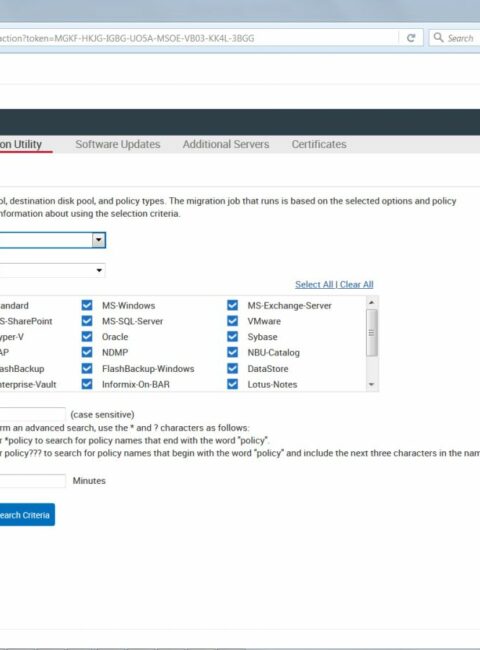Screen dimensions: 480x650
Task: Click the Search Criteria button
Action: click(27, 515)
